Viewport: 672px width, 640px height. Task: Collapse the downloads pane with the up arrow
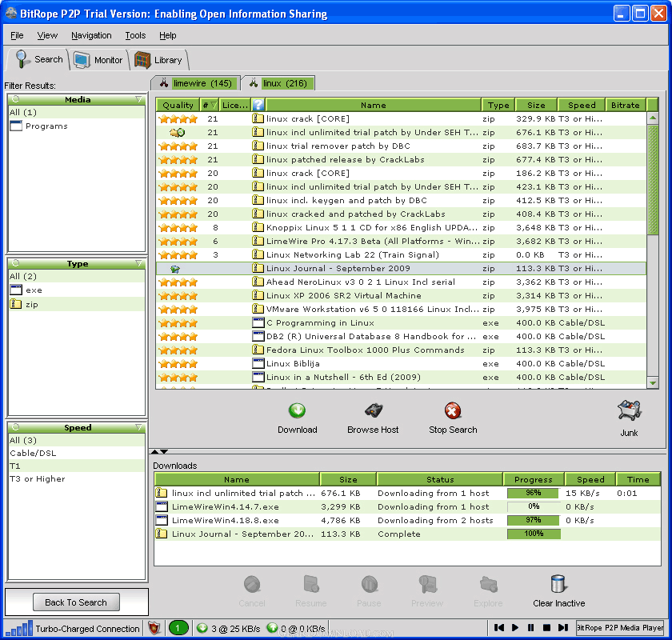(x=154, y=451)
